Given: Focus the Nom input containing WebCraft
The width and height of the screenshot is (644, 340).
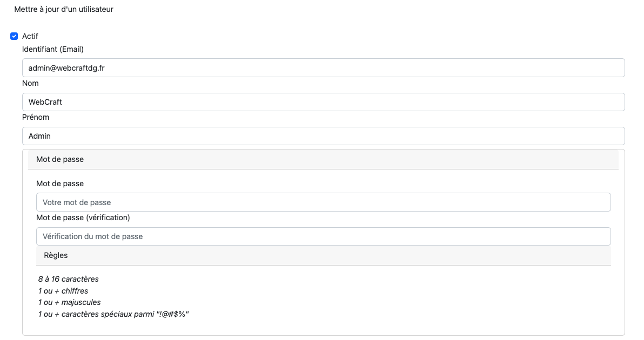Looking at the screenshot, I should (x=323, y=102).
